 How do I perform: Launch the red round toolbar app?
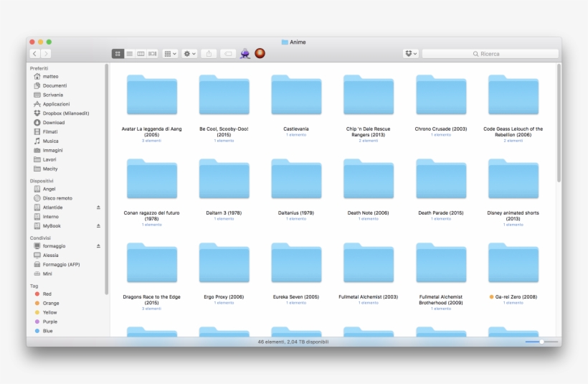pos(260,53)
